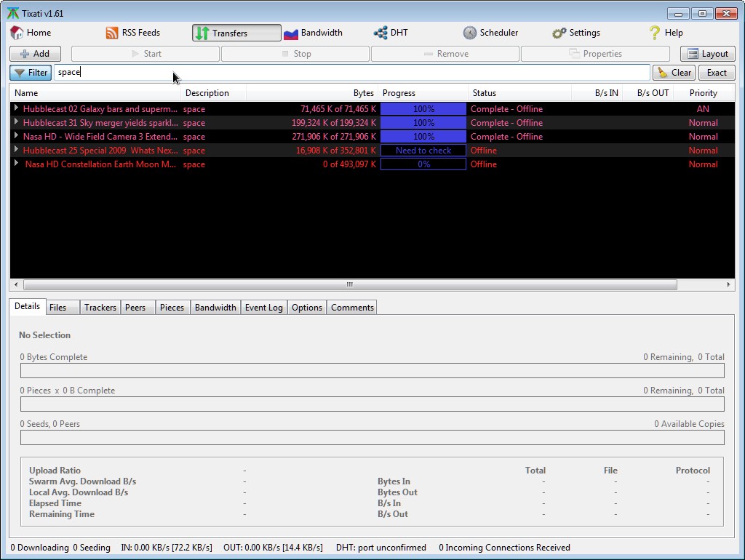Click DHT: port unconfirmed in status bar
The width and height of the screenshot is (745, 560).
[381, 547]
